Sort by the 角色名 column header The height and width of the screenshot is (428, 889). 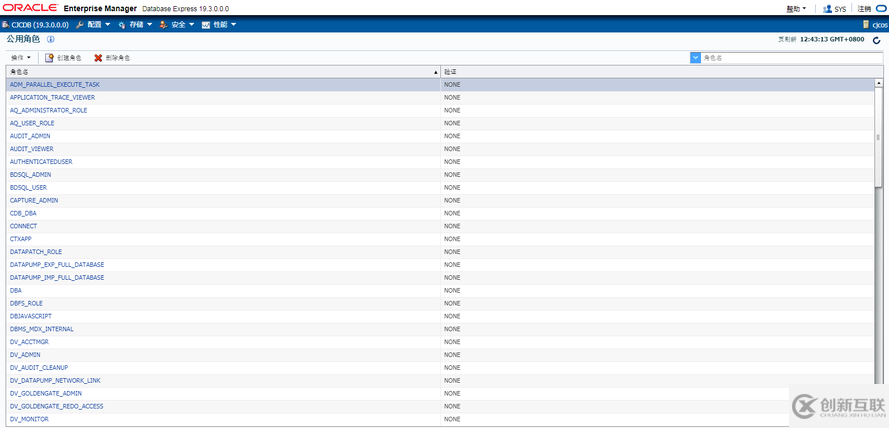tap(223, 72)
